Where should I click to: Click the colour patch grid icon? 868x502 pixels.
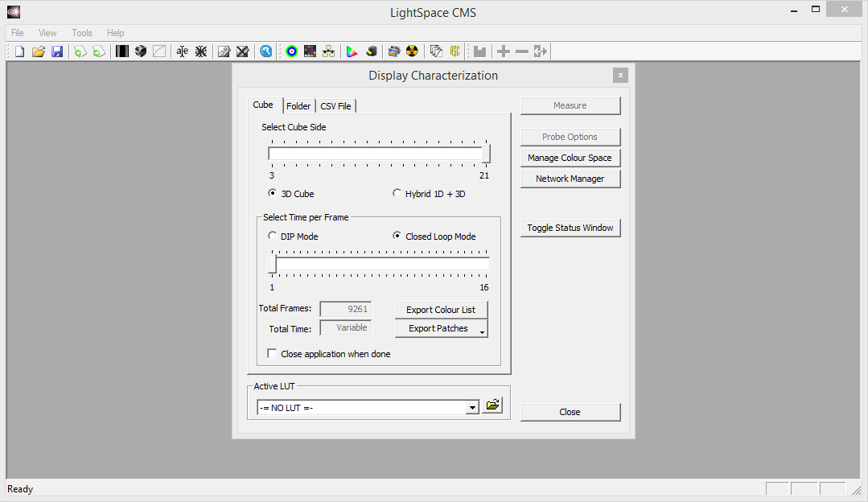[x=310, y=51]
